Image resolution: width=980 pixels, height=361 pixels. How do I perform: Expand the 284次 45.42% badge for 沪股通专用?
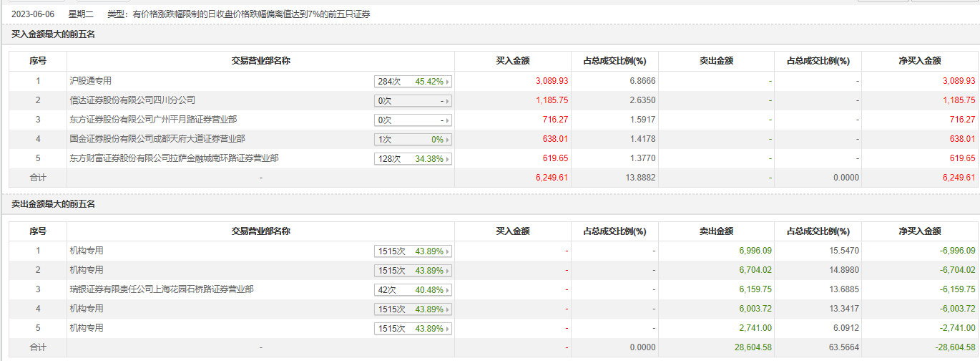click(x=413, y=82)
